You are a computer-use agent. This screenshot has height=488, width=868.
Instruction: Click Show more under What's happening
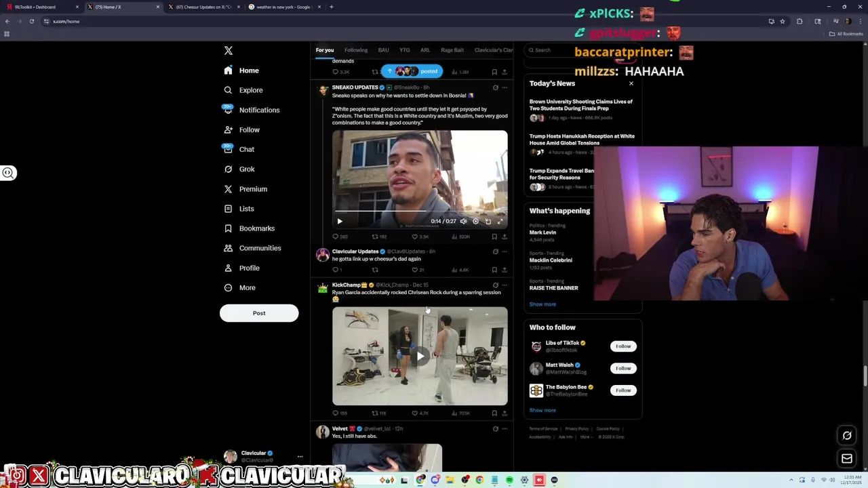point(542,304)
